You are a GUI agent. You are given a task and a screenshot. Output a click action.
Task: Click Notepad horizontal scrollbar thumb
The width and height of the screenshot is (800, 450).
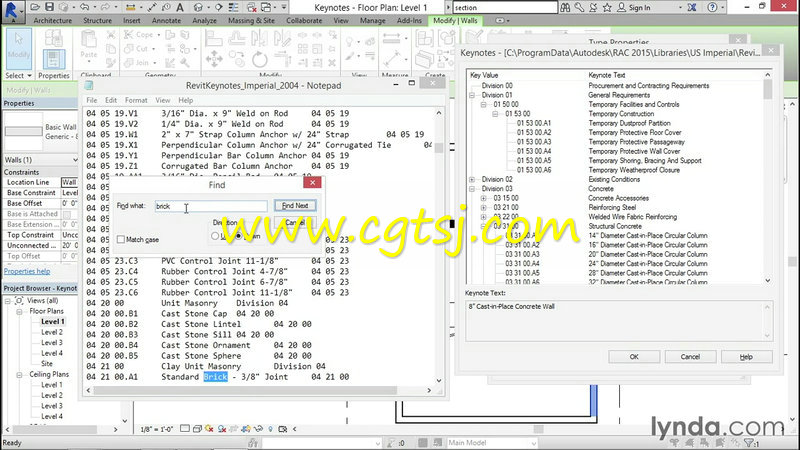tap(245, 390)
